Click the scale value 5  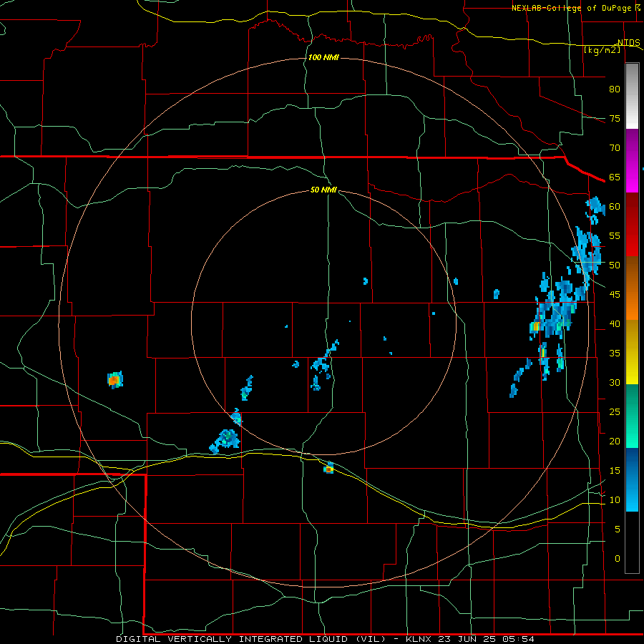click(x=618, y=530)
